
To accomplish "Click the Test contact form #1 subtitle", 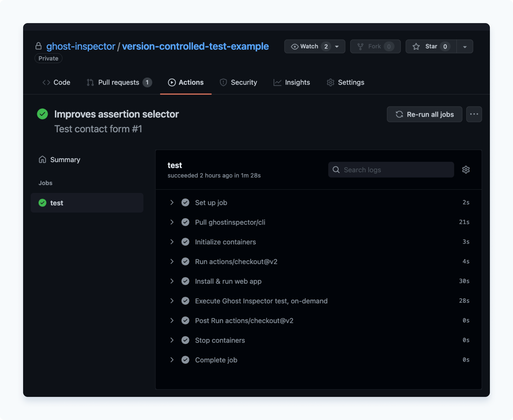I will [x=98, y=129].
